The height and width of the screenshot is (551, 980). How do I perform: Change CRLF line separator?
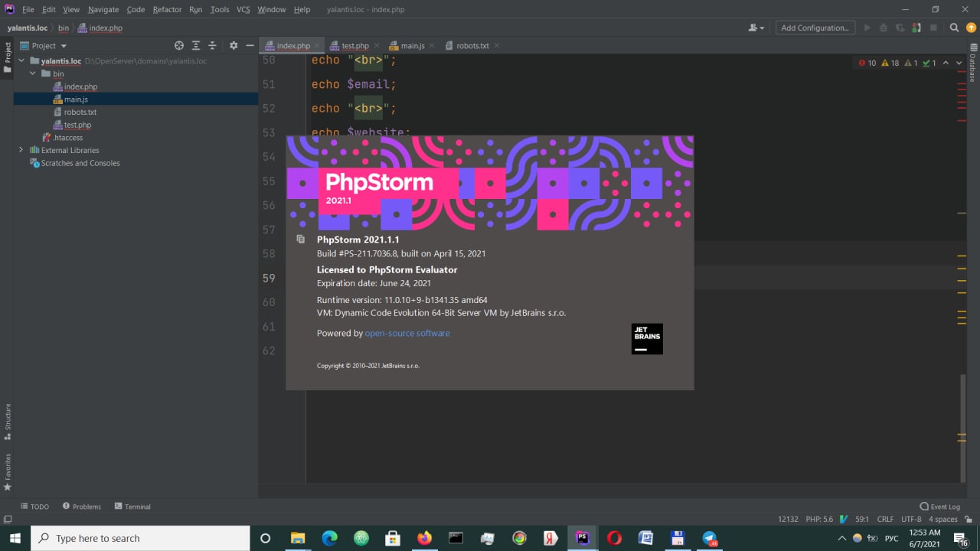click(885, 519)
